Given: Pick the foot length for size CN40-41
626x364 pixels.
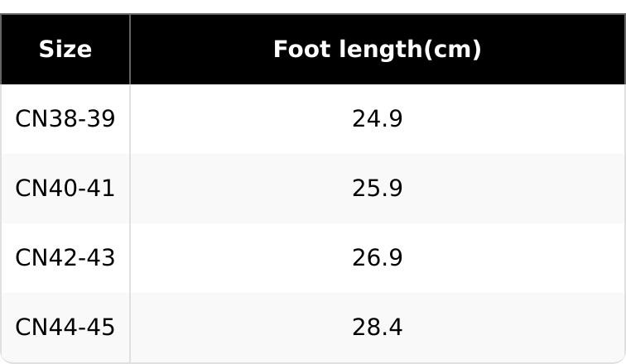Looking at the screenshot, I should [377, 189].
